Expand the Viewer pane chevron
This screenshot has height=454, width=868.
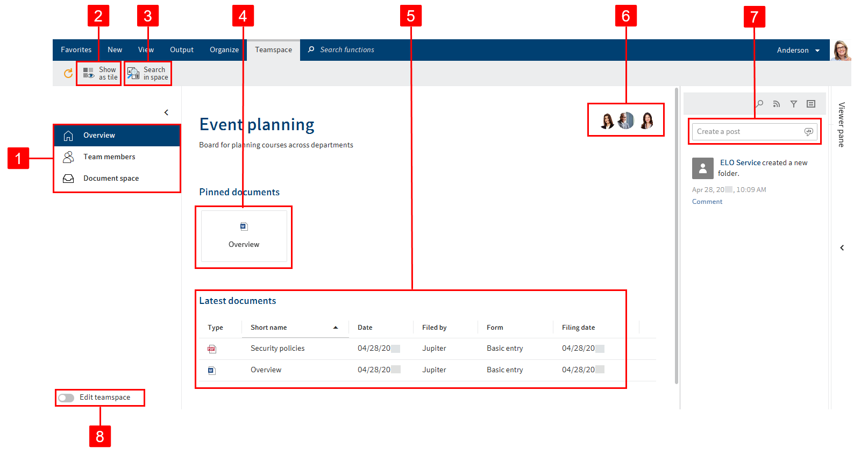(842, 248)
